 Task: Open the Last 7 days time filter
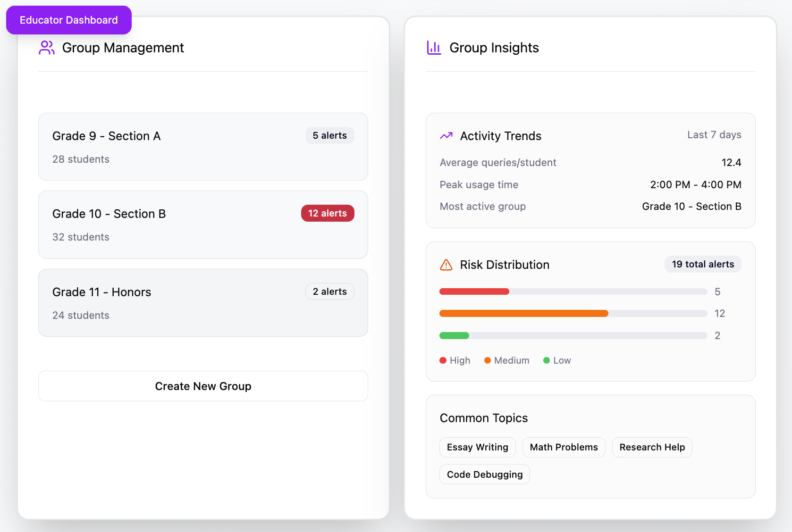pyautogui.click(x=714, y=134)
